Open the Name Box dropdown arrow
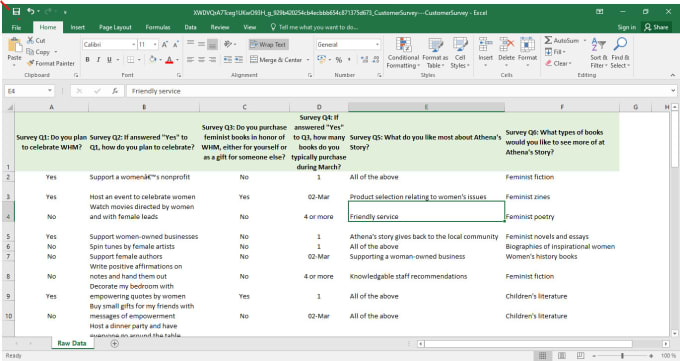Image resolution: width=680 pixels, height=361 pixels. [50, 91]
